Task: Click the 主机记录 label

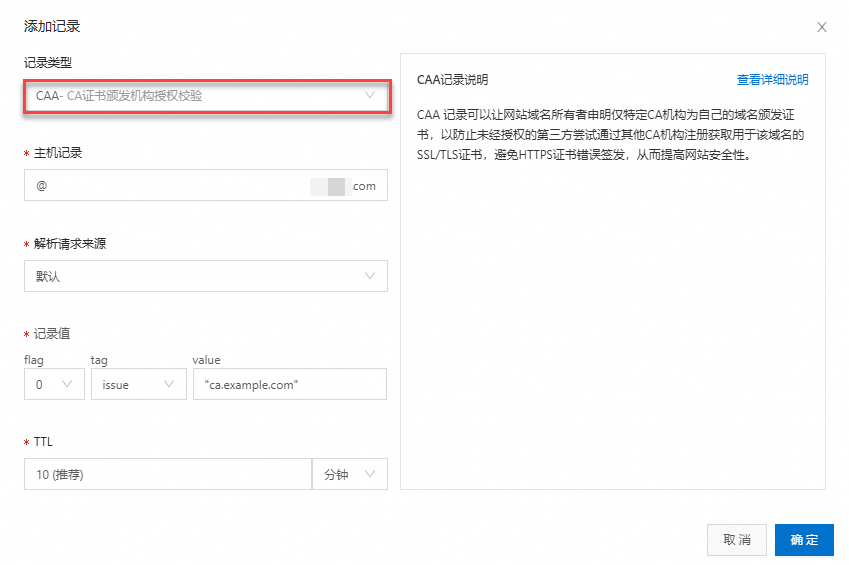Action: (x=58, y=153)
